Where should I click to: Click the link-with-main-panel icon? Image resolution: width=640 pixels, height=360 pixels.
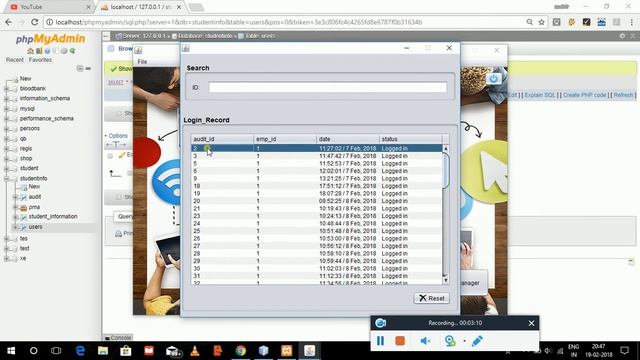click(x=88, y=68)
